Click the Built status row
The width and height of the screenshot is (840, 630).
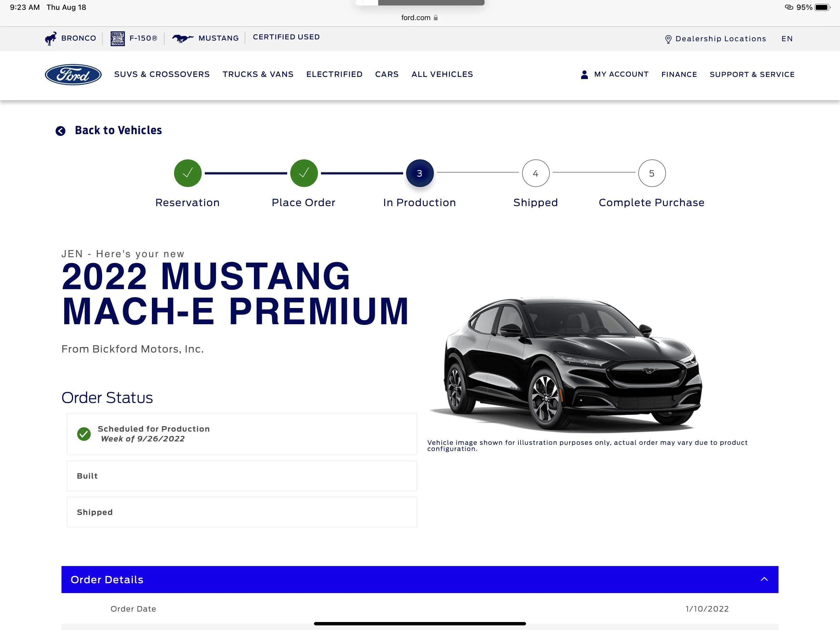[242, 476]
